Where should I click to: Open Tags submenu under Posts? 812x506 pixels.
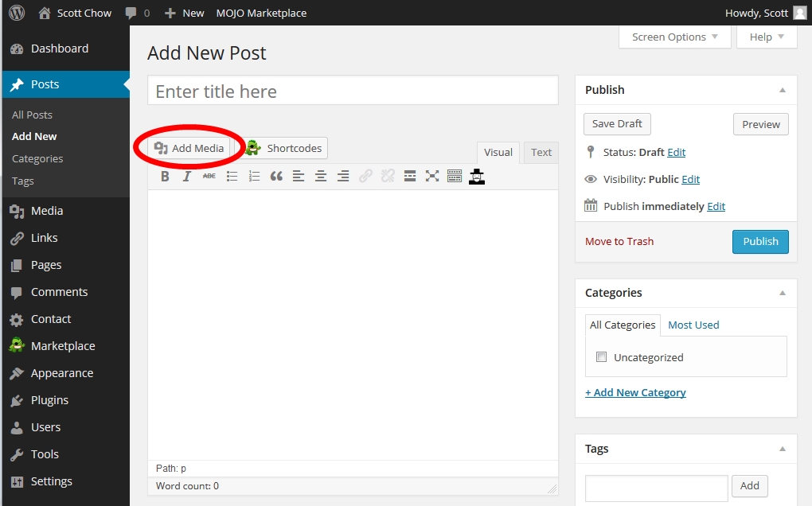23,181
